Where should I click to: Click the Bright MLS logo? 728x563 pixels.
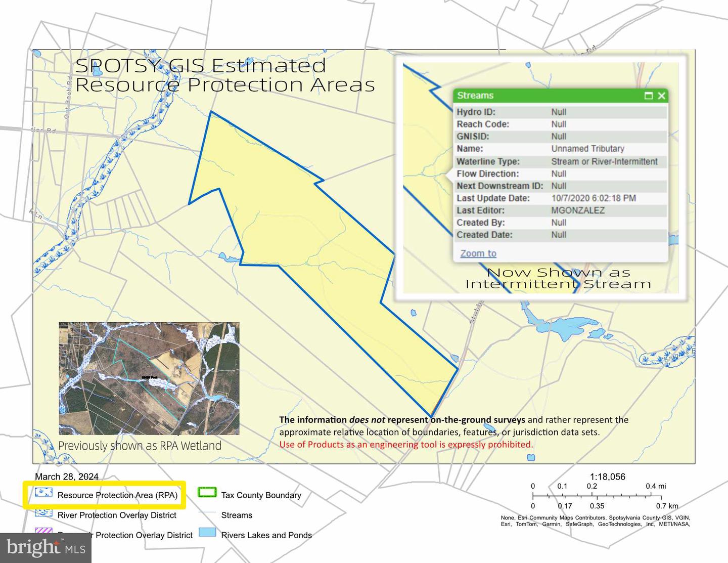(45, 547)
